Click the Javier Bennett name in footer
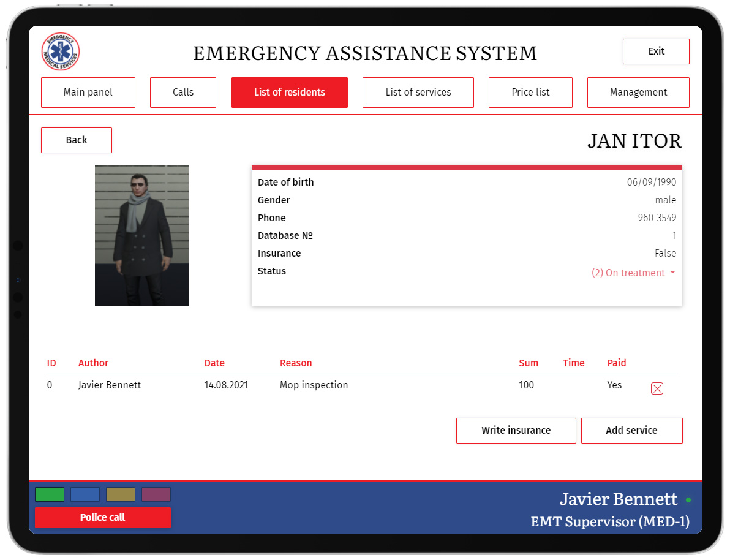 [619, 499]
